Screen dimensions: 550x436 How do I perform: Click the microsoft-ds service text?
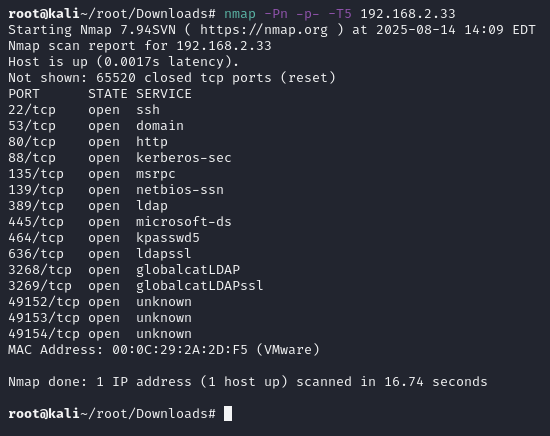(x=184, y=222)
